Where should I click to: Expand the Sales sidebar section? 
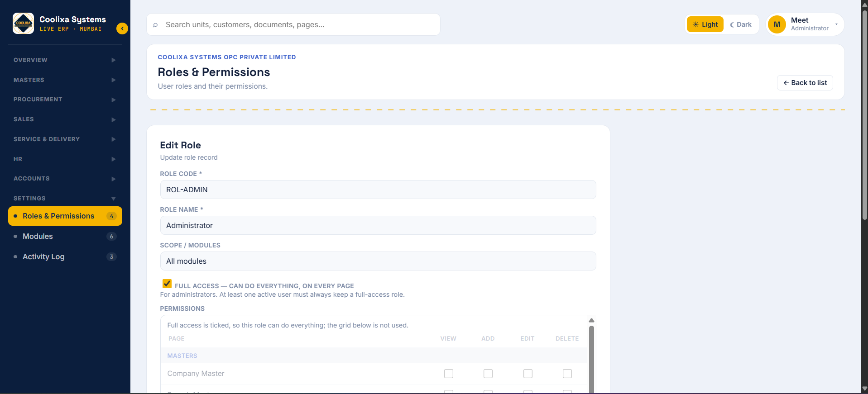[65, 119]
